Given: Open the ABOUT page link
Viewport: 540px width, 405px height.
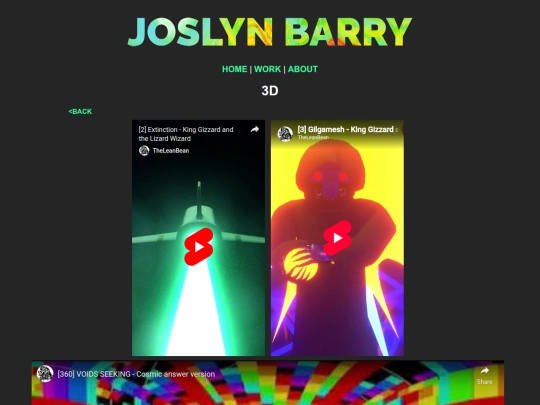Looking at the screenshot, I should tap(303, 69).
